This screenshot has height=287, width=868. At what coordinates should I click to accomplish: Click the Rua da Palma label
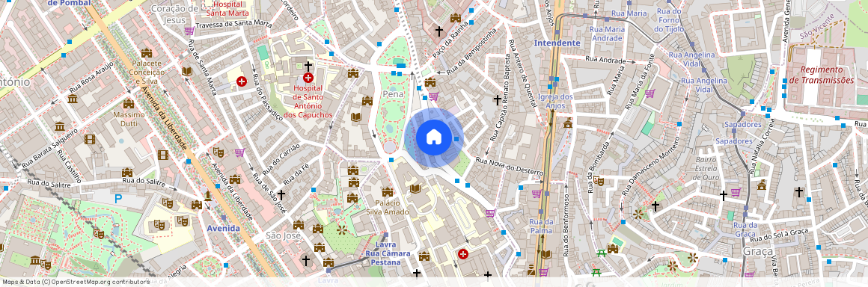542,226
